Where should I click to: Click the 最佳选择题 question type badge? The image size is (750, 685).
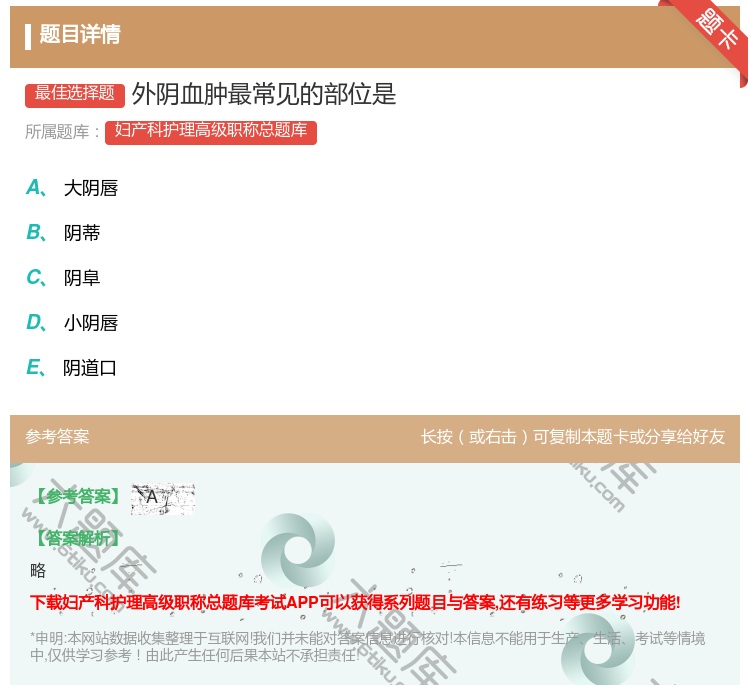[x=75, y=94]
